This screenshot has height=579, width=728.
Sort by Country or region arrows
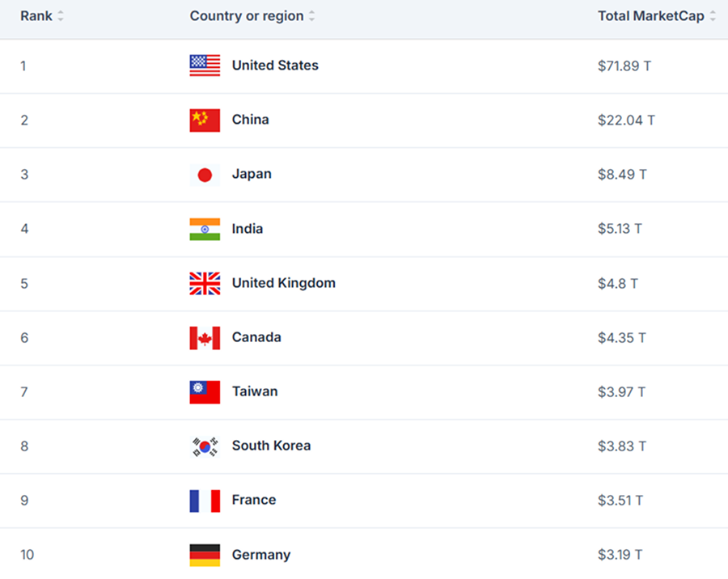coord(312,16)
